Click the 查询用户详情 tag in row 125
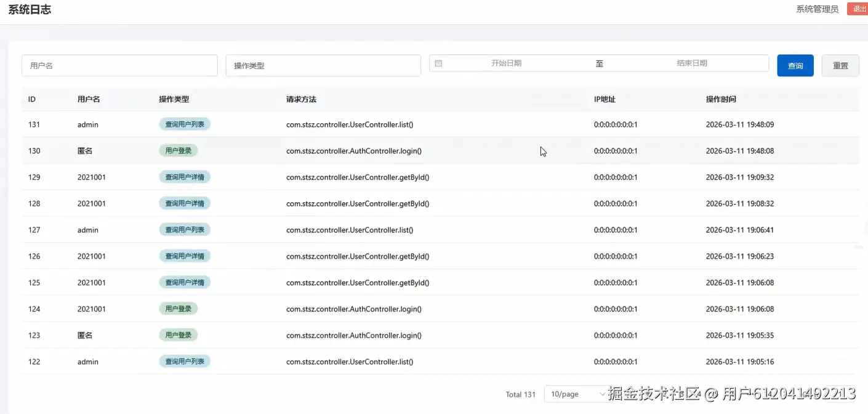 [x=185, y=282]
